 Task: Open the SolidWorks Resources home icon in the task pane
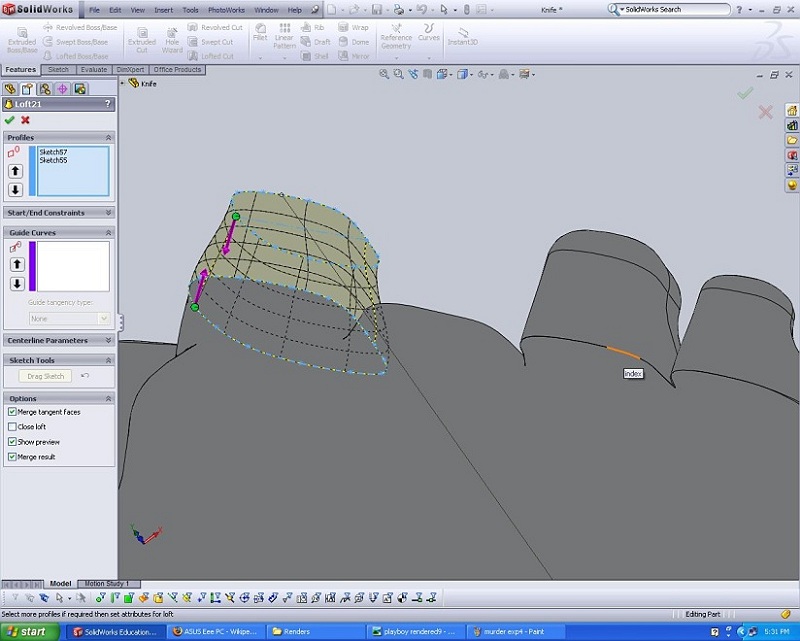click(792, 110)
